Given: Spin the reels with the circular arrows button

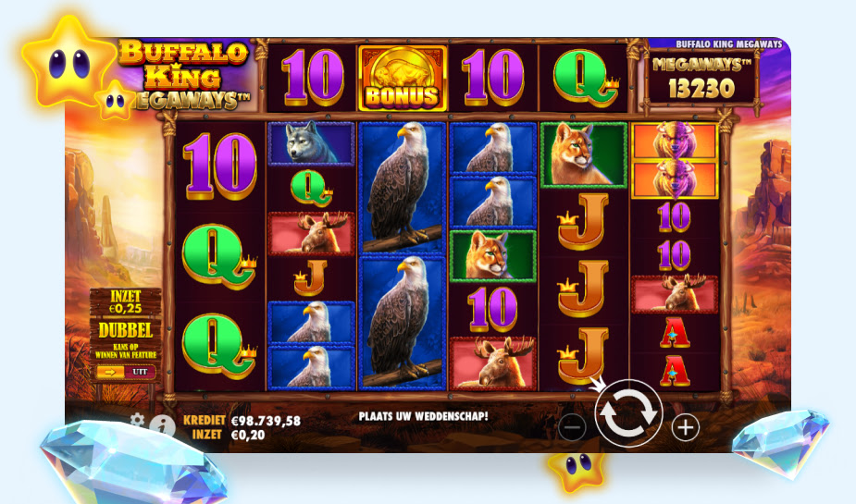Looking at the screenshot, I should pyautogui.click(x=628, y=412).
